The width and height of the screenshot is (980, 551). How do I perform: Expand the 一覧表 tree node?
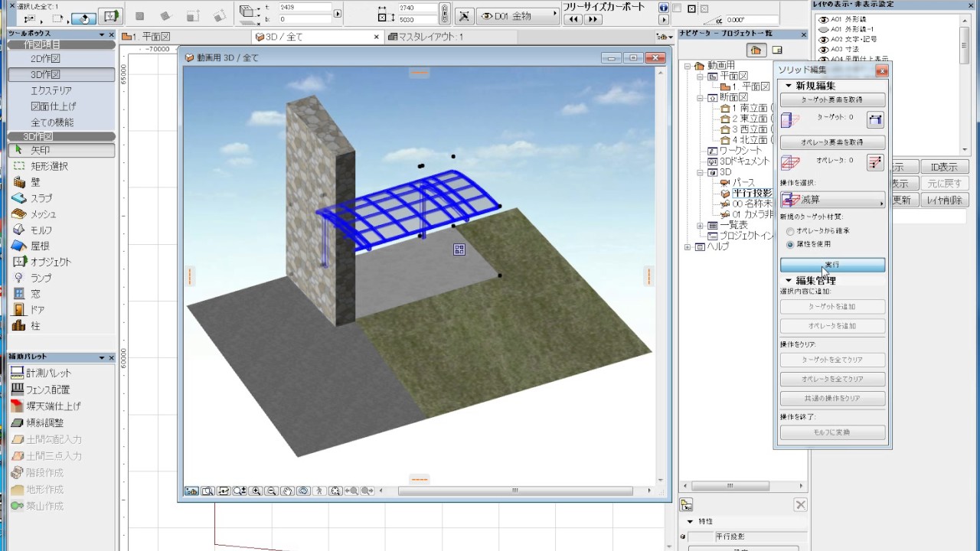pyautogui.click(x=700, y=226)
